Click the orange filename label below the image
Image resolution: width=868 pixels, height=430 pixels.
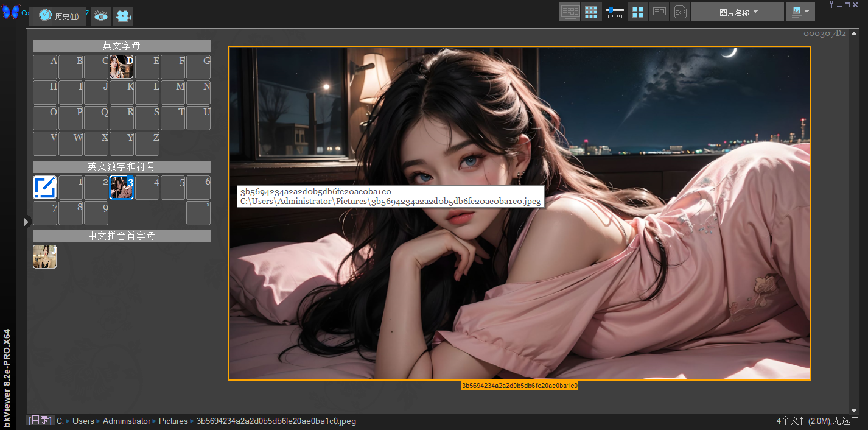click(519, 385)
